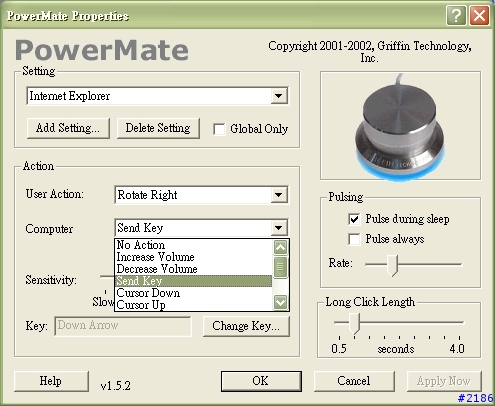Click the dropdown list scroll-down arrow
Image resolution: width=495 pixels, height=406 pixels.
click(x=280, y=302)
